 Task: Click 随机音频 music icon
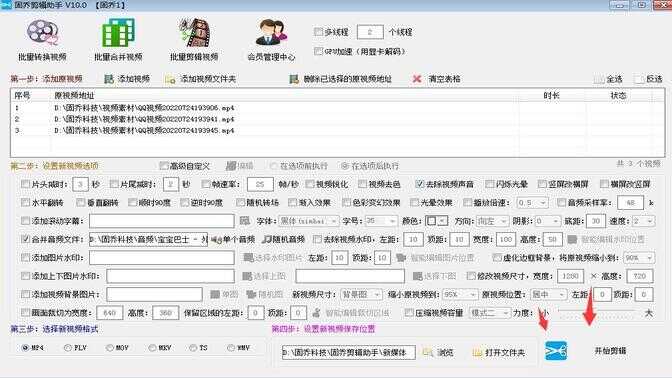267,239
